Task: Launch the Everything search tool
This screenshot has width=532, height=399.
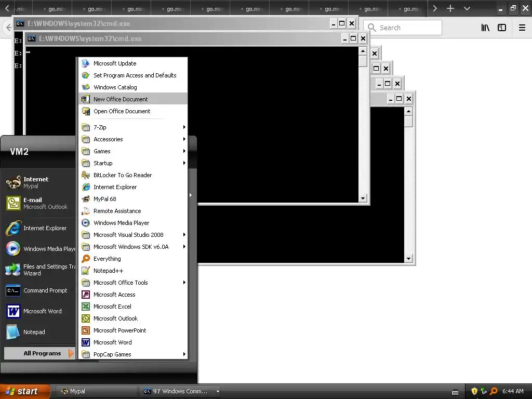Action: 133,259
